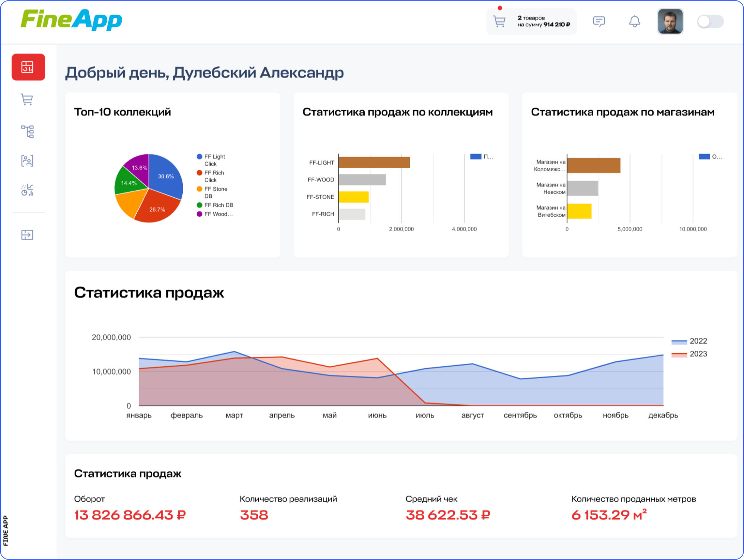Click the FF-LIGHT brown bar
Screen dimensions: 744x560
374,162
